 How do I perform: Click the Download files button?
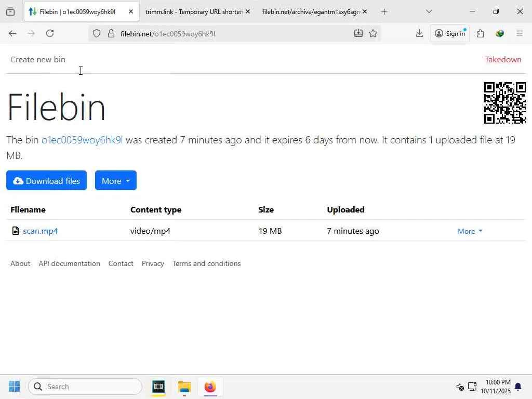(46, 180)
